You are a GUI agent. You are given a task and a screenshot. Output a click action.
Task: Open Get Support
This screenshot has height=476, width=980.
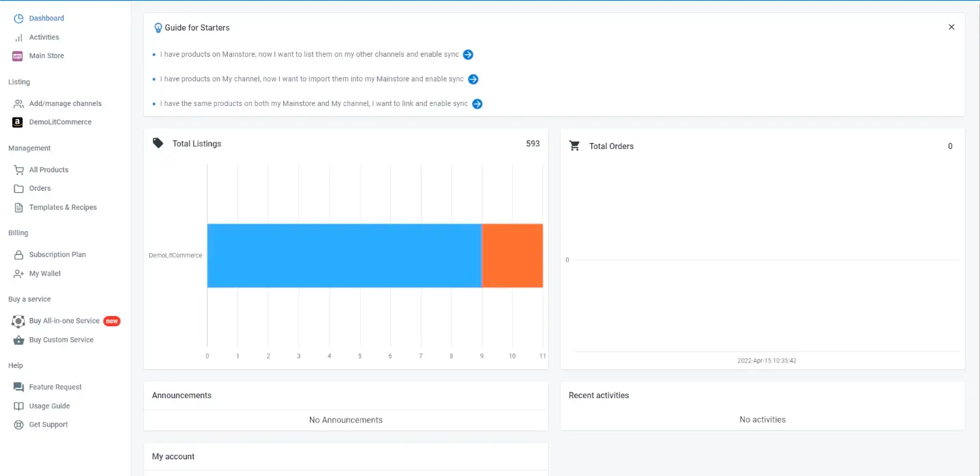49,425
